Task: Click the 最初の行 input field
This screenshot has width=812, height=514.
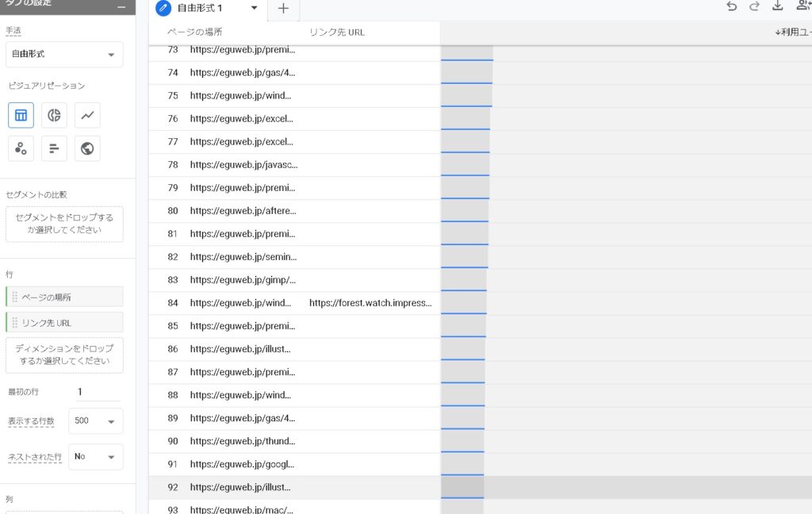Action: (98, 392)
